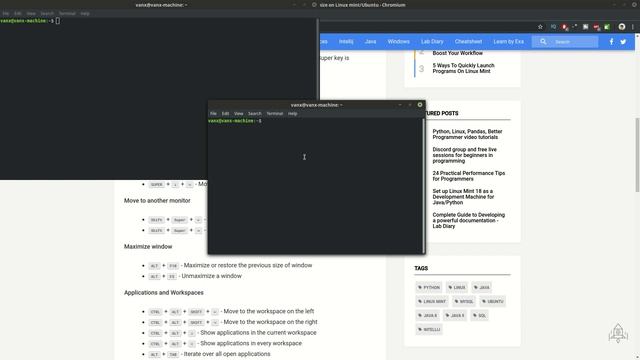Screen dimensions: 640x360
Task: Select the UBUNTU tag
Action: coord(493,302)
